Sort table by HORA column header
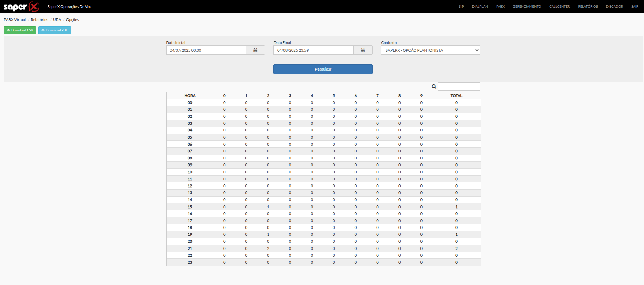 190,96
